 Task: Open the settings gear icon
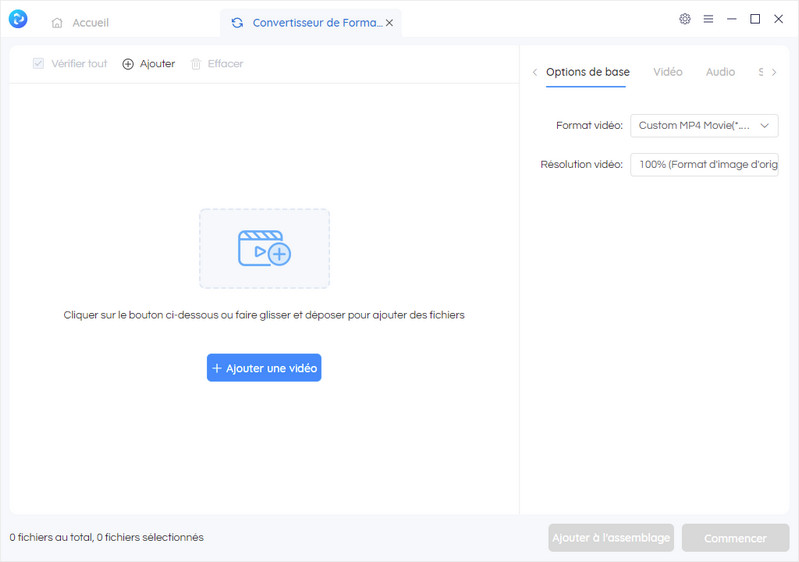point(685,19)
